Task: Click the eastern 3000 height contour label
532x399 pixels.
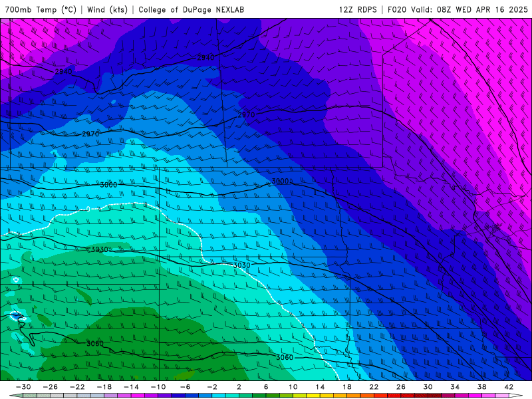Action: [x=280, y=181]
